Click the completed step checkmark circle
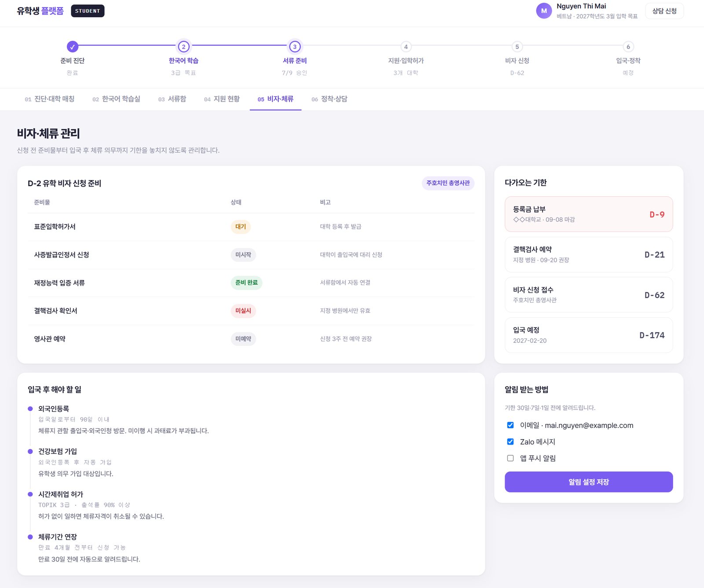The width and height of the screenshot is (704, 588). (73, 46)
